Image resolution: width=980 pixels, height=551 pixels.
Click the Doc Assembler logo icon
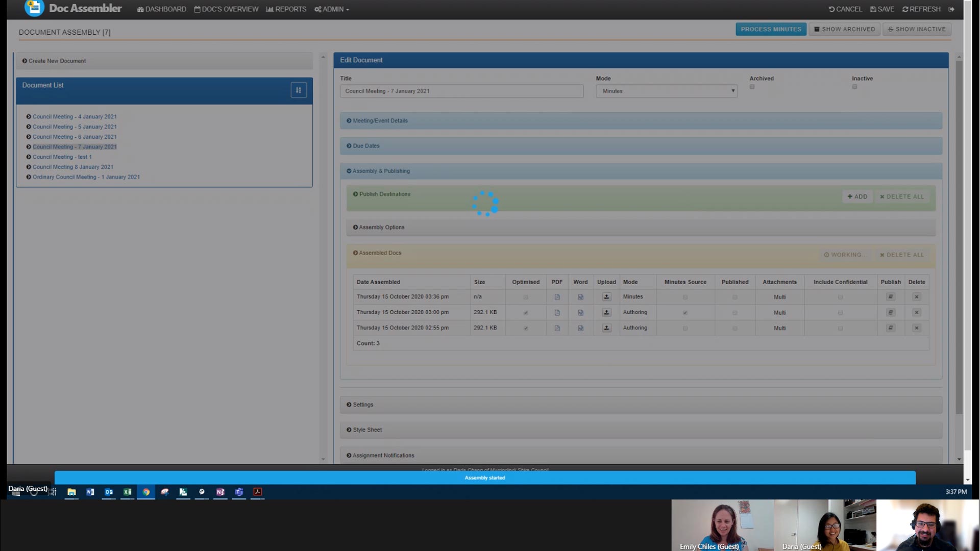[34, 8]
